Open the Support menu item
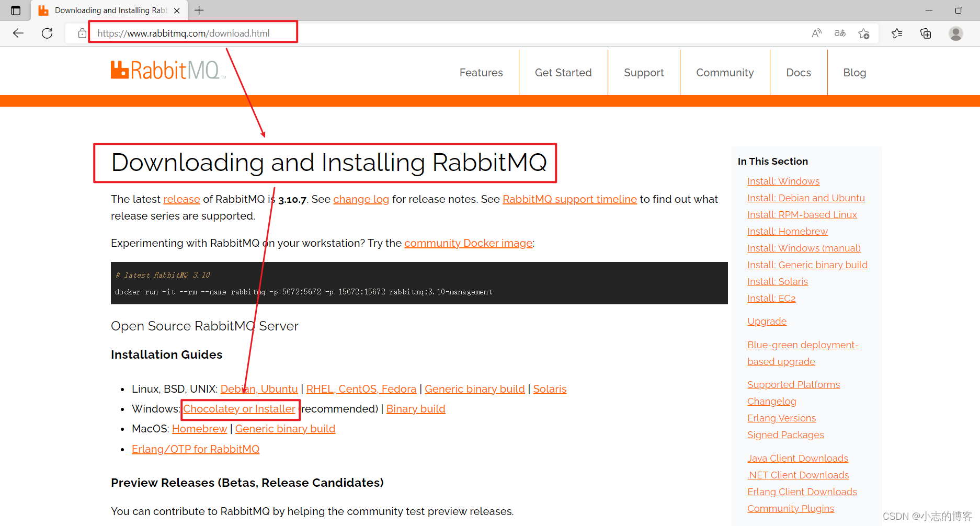The width and height of the screenshot is (980, 526). pos(644,73)
